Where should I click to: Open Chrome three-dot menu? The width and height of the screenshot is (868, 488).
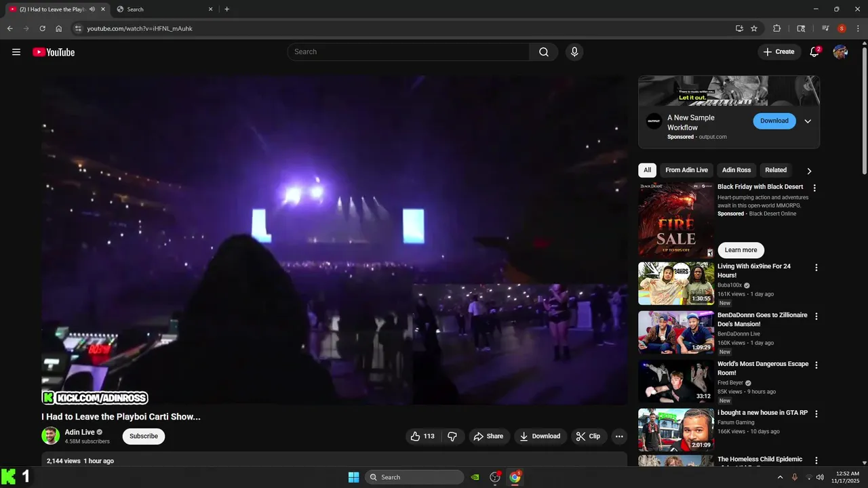(858, 28)
